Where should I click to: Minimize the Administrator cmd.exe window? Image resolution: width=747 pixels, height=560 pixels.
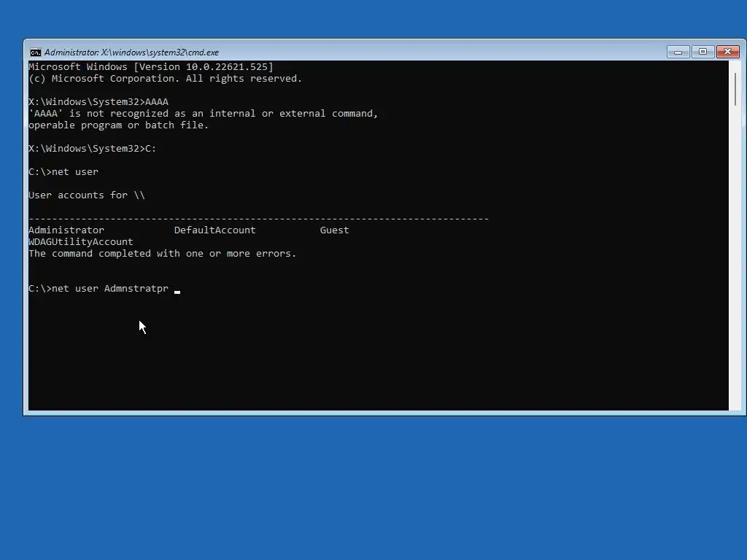point(678,52)
